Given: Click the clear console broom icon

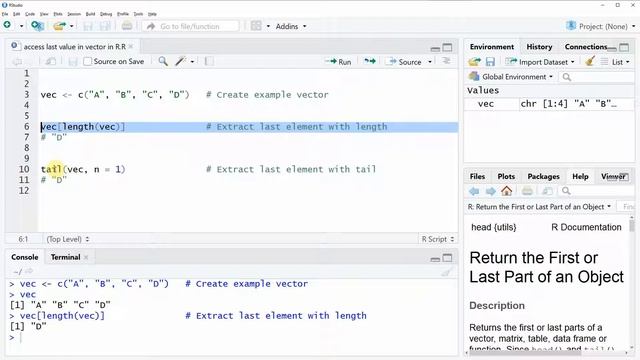Looking at the screenshot, I should [447, 272].
